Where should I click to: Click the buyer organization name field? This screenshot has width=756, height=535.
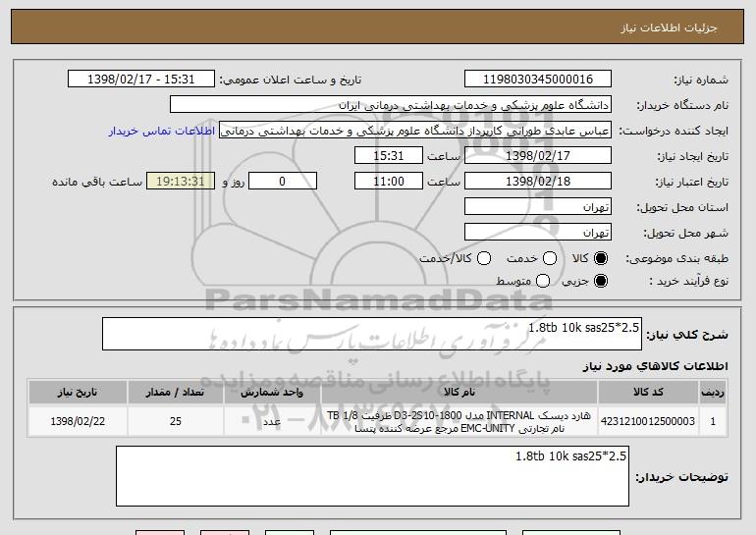point(391,105)
